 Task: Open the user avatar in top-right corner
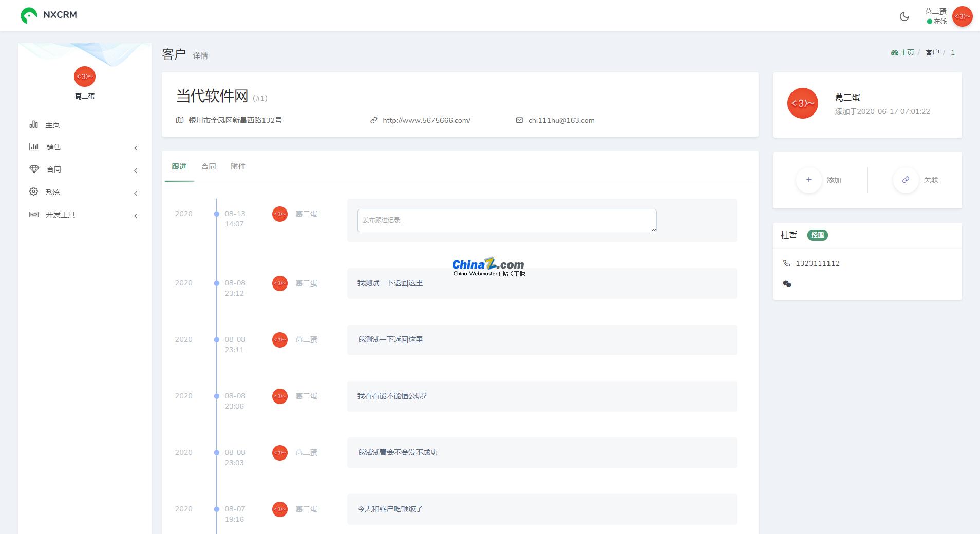[962, 16]
